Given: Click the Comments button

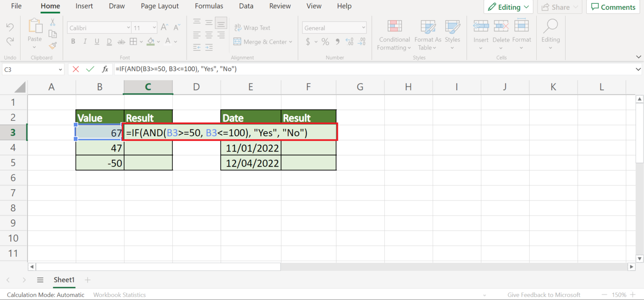Looking at the screenshot, I should (x=613, y=7).
